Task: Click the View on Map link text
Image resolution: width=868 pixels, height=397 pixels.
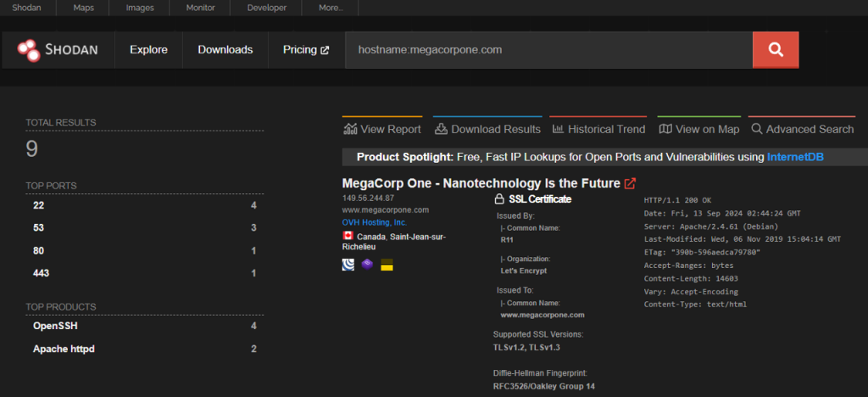Action: point(708,130)
